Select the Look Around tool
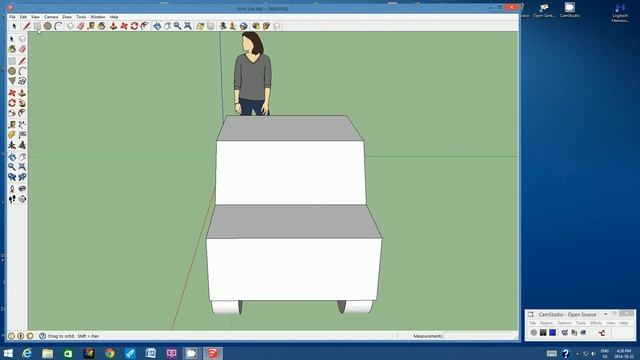The width and height of the screenshot is (640, 360). point(22,189)
